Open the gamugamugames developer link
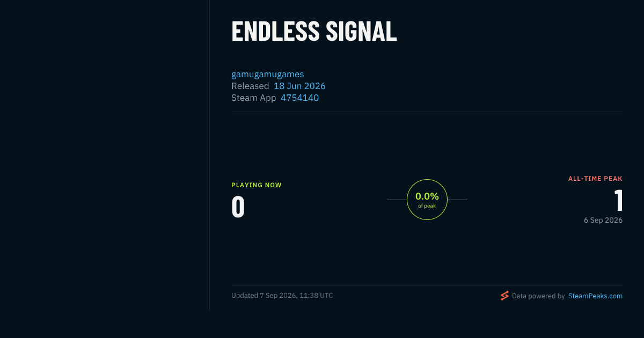644x338 pixels. coord(268,74)
